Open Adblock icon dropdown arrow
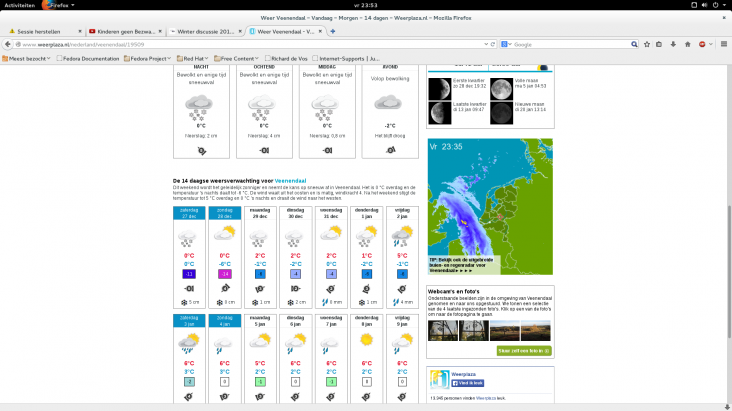732x411 pixels. (x=711, y=44)
